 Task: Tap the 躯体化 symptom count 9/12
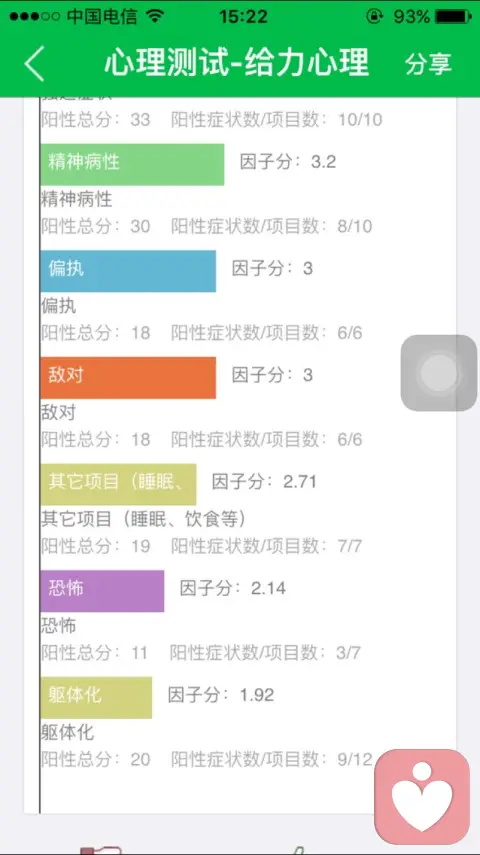tap(355, 759)
